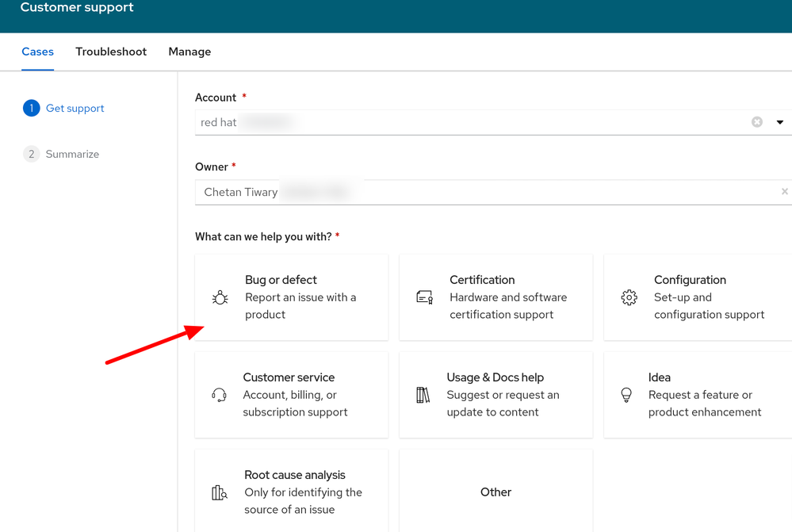The image size is (792, 532).
Task: Clear the Account field with the X icon
Action: 757,122
